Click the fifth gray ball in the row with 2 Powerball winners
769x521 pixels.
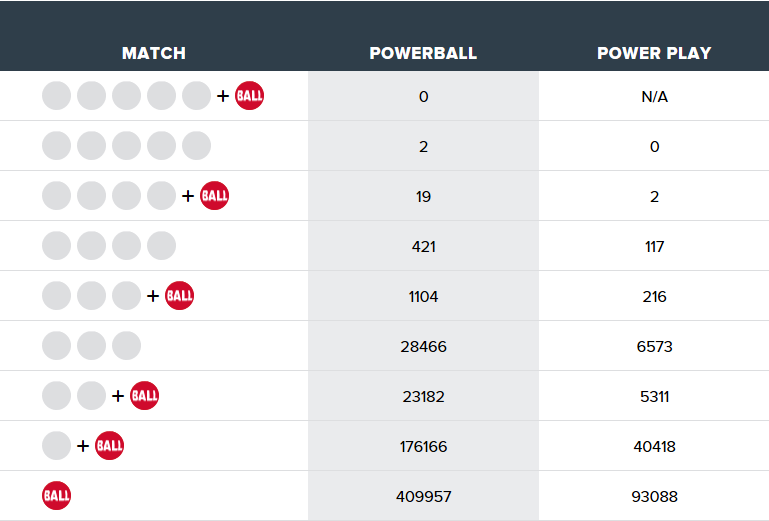click(196, 146)
